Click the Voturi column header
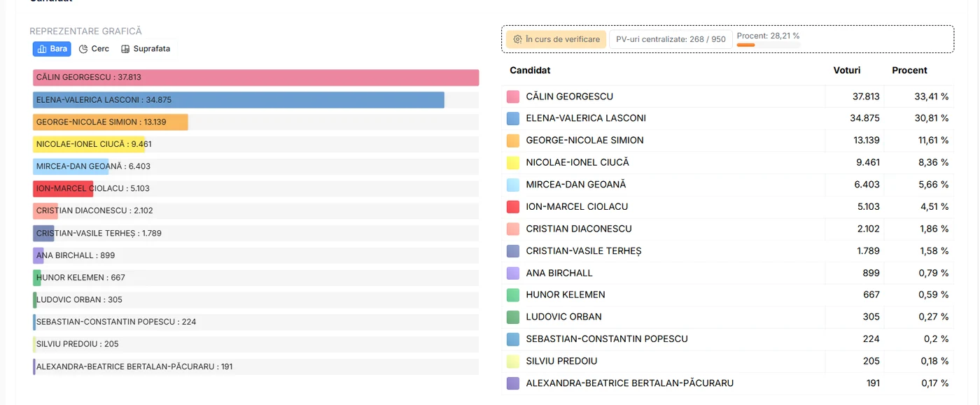980x405 pixels. (x=847, y=71)
